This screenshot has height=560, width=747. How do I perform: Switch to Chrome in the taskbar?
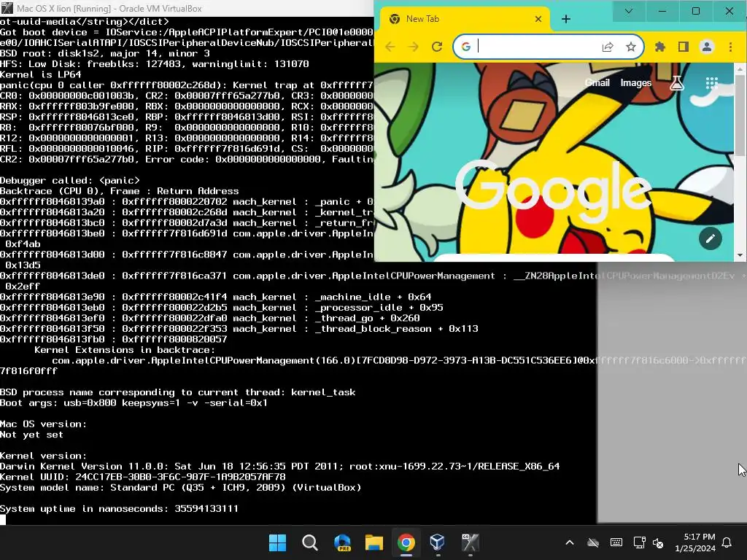click(406, 542)
